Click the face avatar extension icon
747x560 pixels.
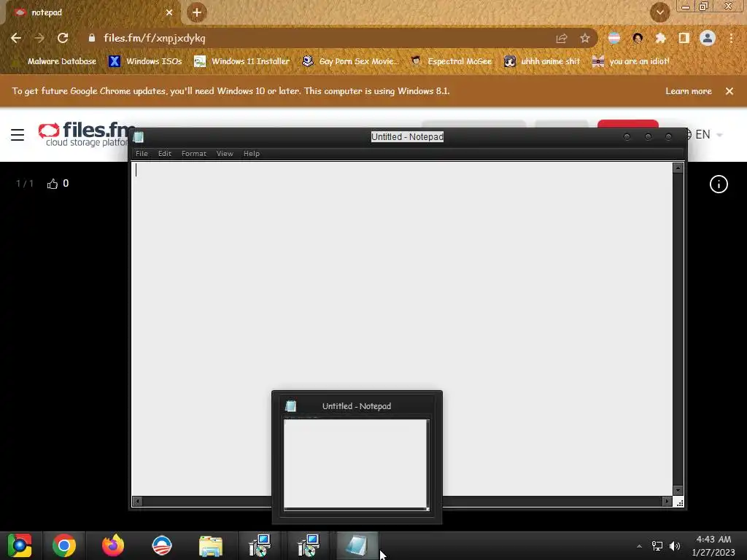click(638, 38)
